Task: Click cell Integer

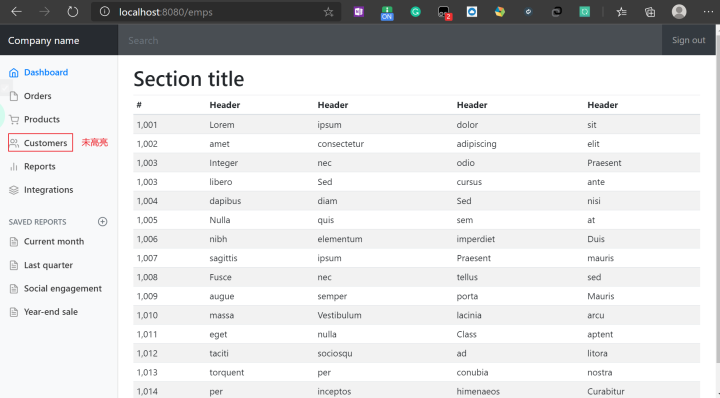Action: pyautogui.click(x=224, y=163)
